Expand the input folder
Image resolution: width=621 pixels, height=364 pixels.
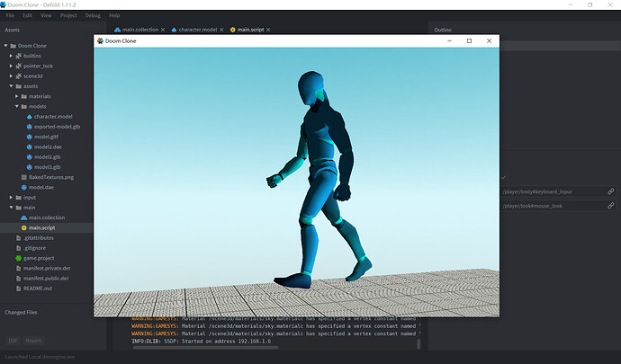(x=11, y=197)
